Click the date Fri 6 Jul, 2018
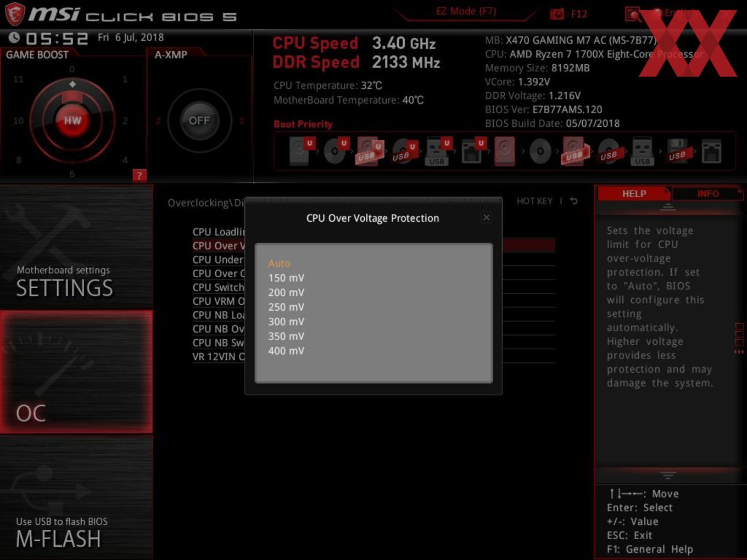747x560 pixels. point(131,37)
